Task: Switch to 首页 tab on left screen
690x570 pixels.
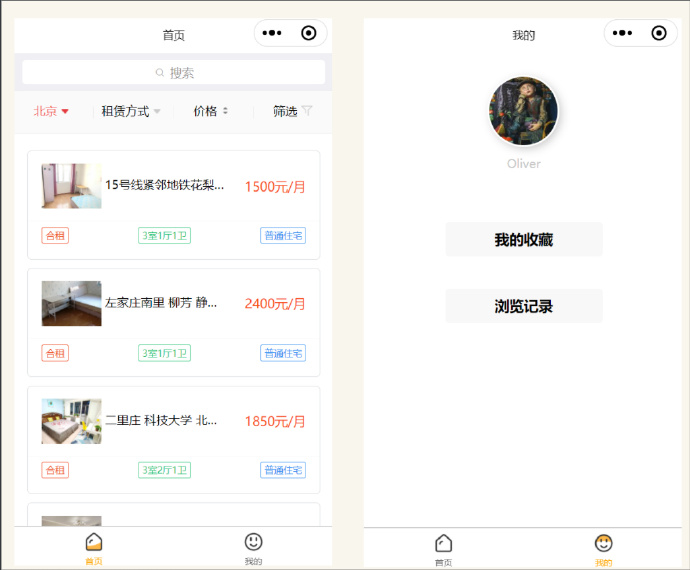Action: (x=94, y=548)
